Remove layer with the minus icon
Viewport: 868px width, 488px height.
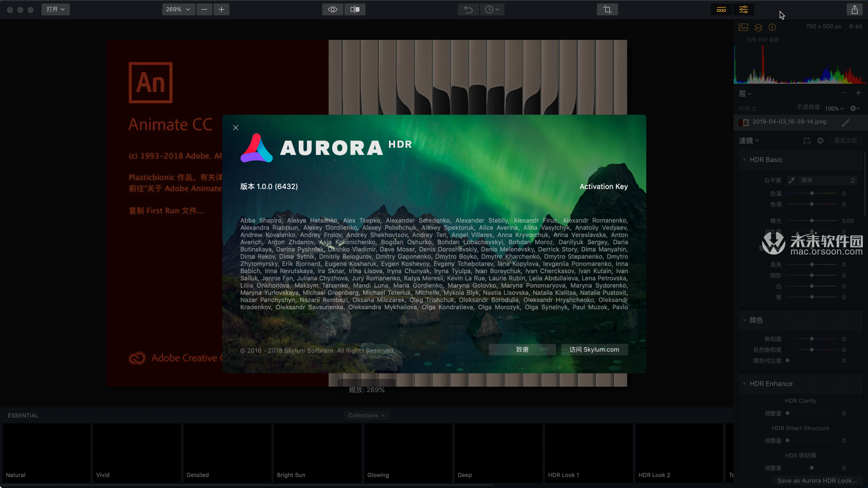click(844, 93)
